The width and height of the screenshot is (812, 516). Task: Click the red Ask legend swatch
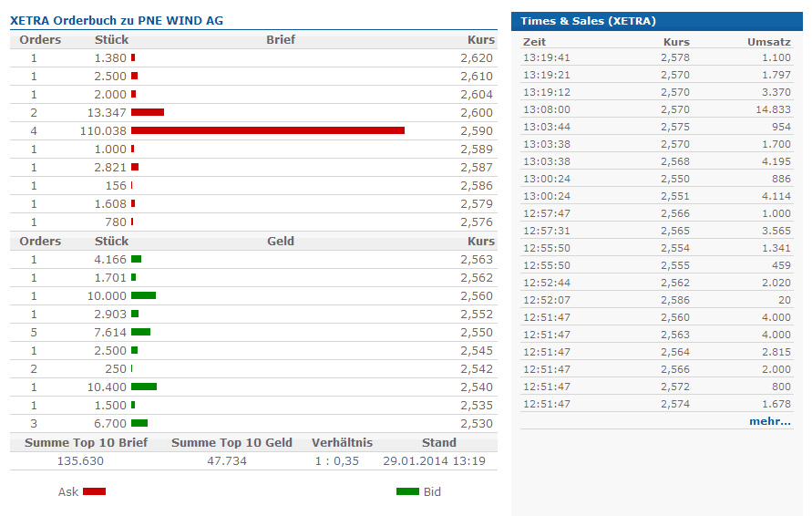point(94,491)
